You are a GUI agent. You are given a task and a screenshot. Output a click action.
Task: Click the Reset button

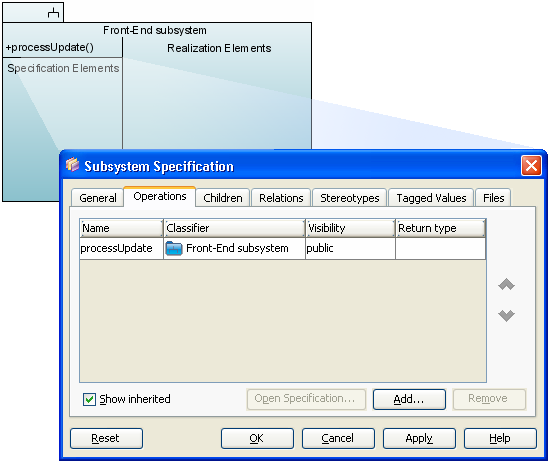[106, 438]
